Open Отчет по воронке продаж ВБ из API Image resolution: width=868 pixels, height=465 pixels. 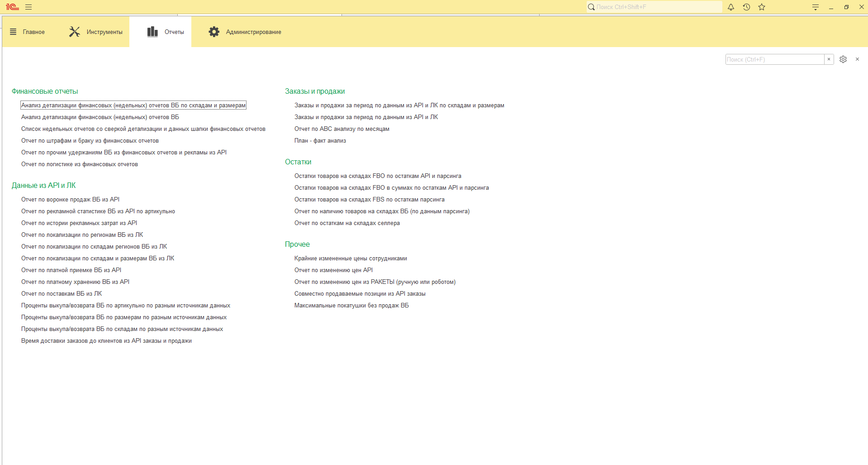click(71, 199)
